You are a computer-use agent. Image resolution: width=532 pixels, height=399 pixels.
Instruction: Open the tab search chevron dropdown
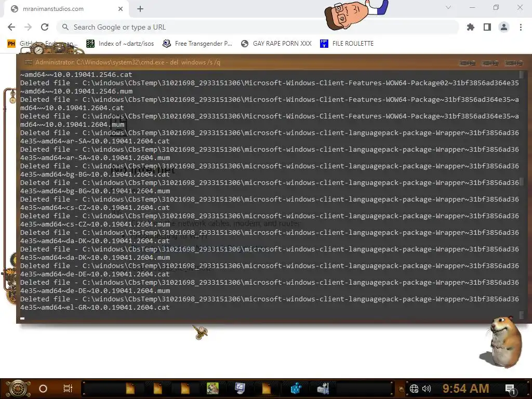448,7
